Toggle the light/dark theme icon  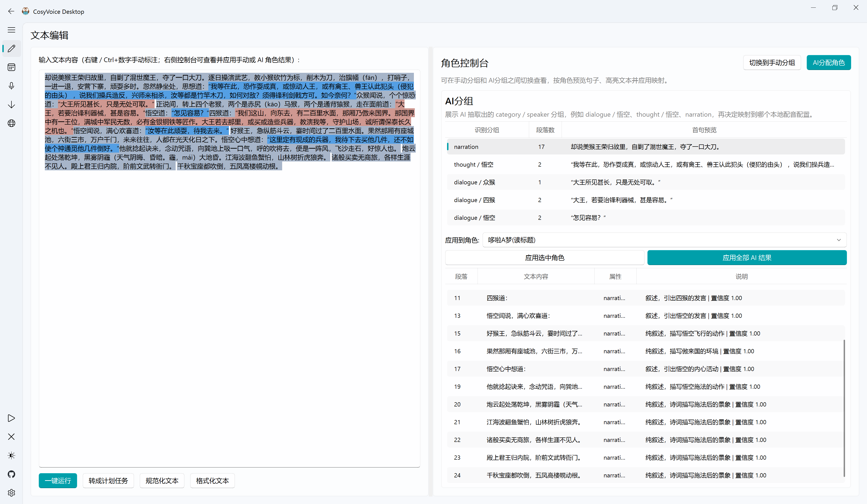point(11,455)
